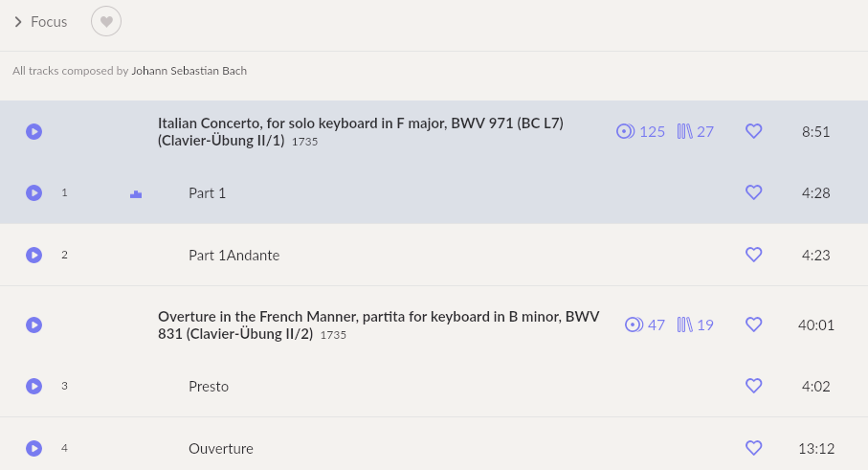Open the Italian Concerto BWV 971 title

point(361,132)
